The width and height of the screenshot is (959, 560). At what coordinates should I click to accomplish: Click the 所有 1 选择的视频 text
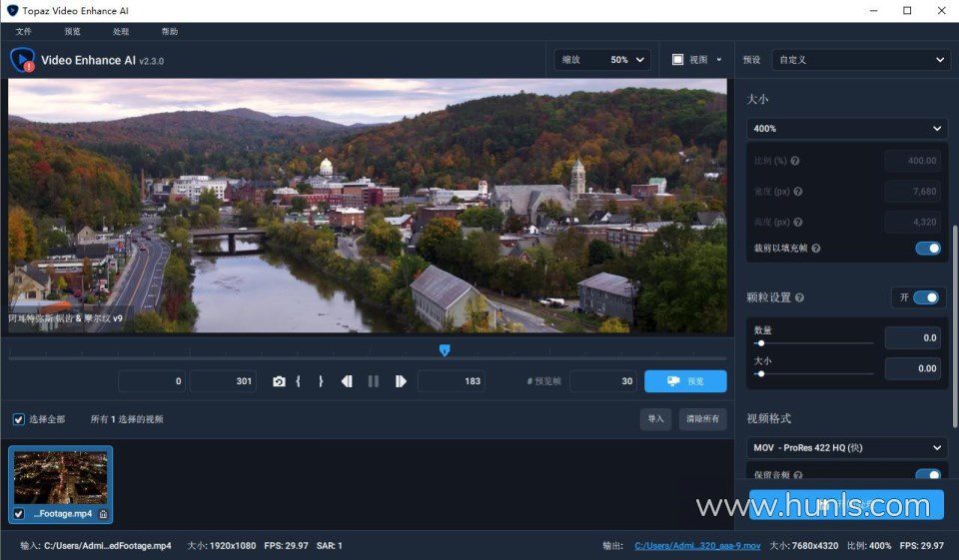click(127, 419)
